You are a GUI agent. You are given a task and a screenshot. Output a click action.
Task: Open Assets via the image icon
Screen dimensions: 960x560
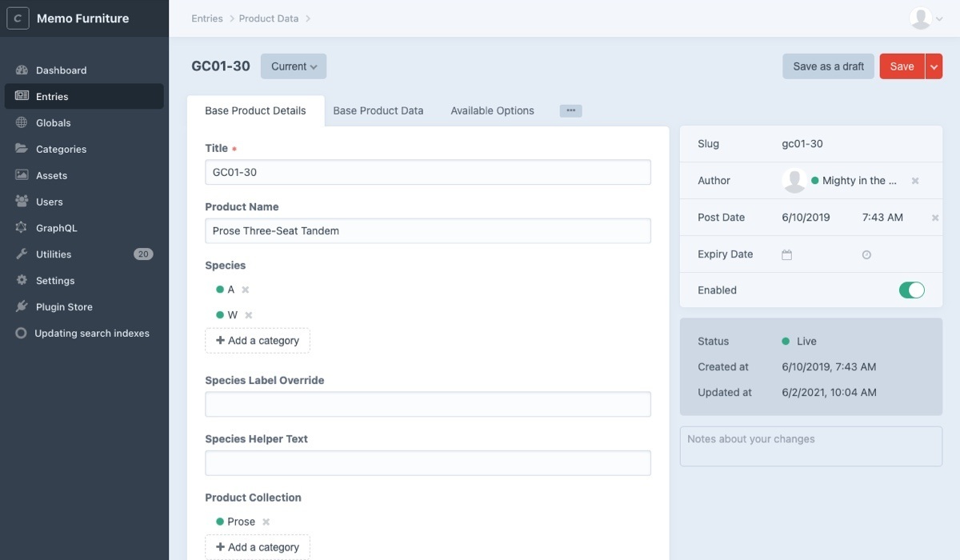22,176
